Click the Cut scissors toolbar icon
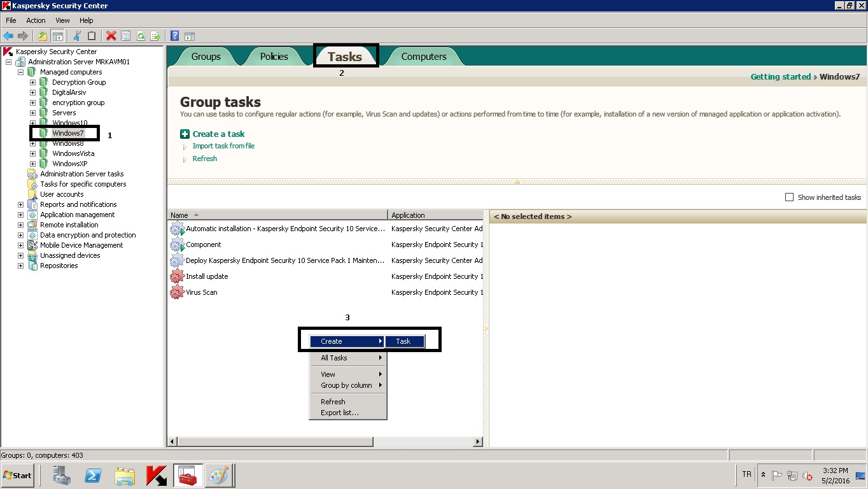 click(77, 36)
